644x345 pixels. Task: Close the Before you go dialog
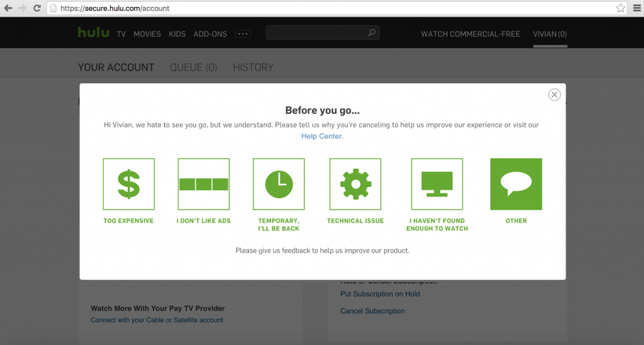555,94
